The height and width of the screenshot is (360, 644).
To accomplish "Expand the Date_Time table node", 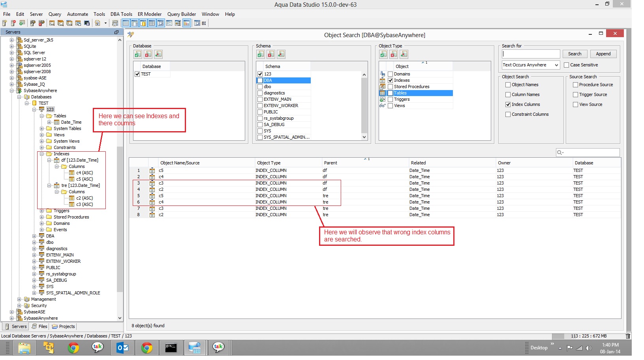I will [49, 122].
